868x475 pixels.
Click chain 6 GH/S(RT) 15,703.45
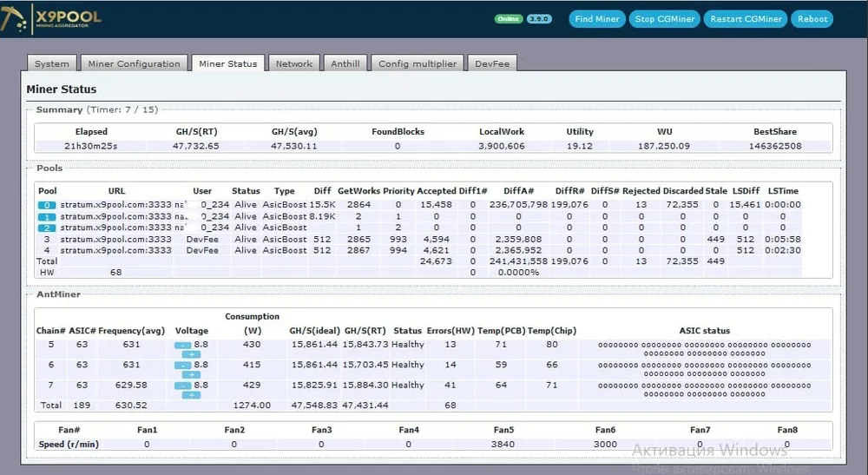(x=365, y=365)
